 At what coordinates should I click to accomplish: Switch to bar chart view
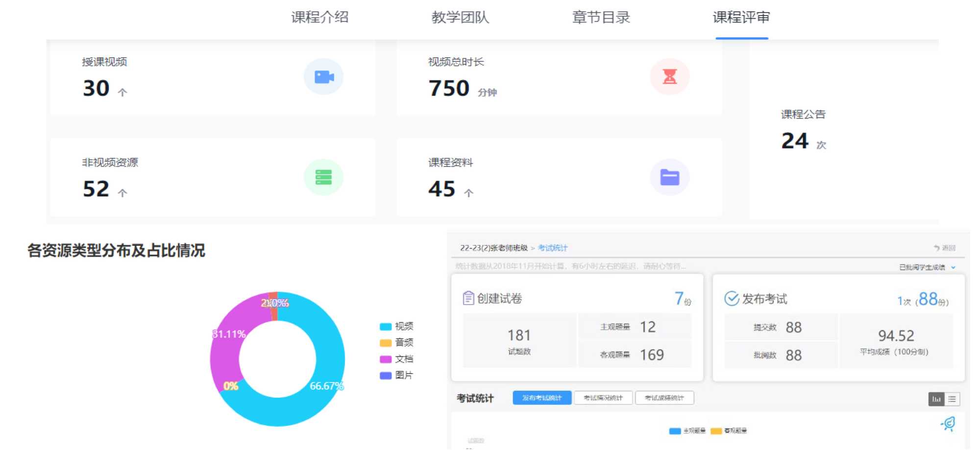(936, 399)
